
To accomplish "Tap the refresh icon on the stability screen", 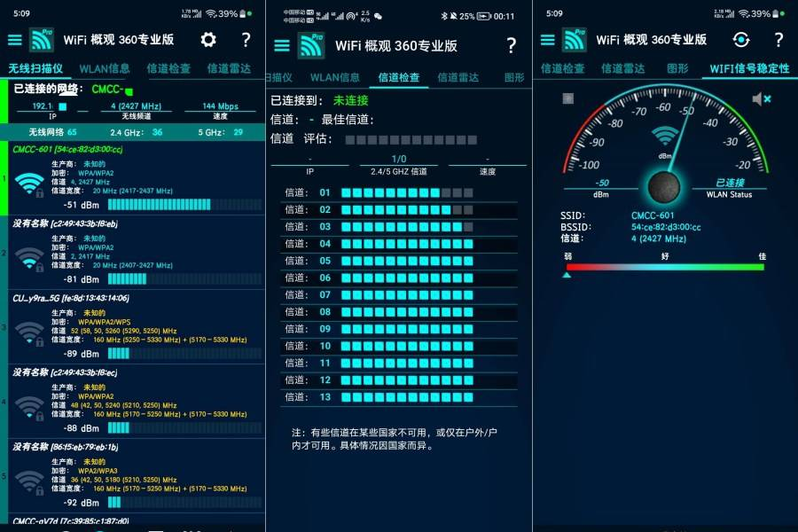I will (741, 40).
